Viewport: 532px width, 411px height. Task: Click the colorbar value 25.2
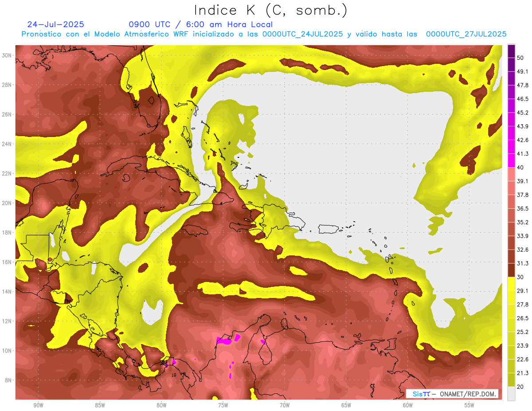(x=523, y=332)
